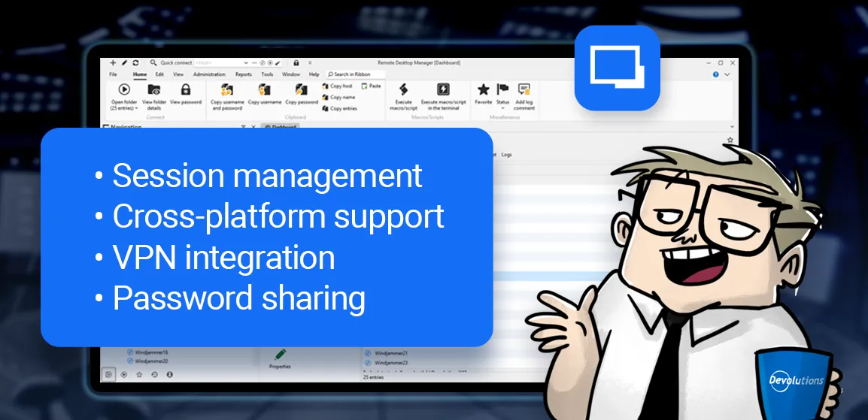The height and width of the screenshot is (420, 868).
Task: Open the View ribbon tab
Action: point(178,74)
